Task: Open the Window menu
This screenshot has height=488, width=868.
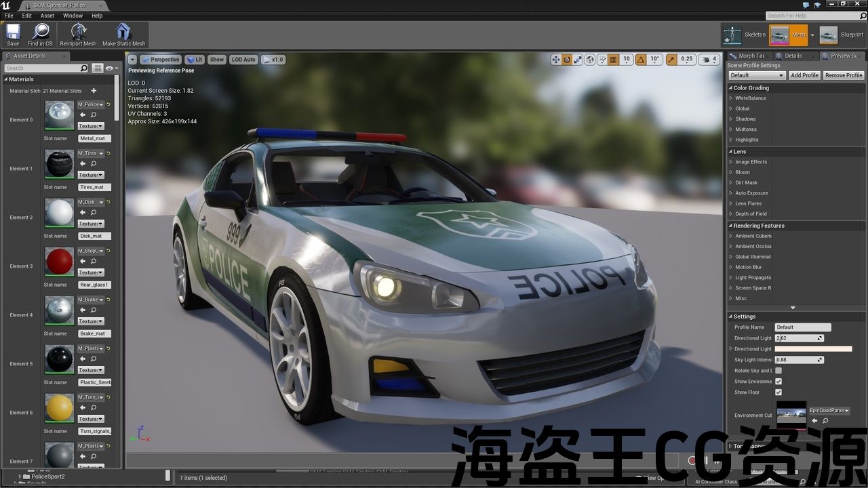Action: coord(73,16)
